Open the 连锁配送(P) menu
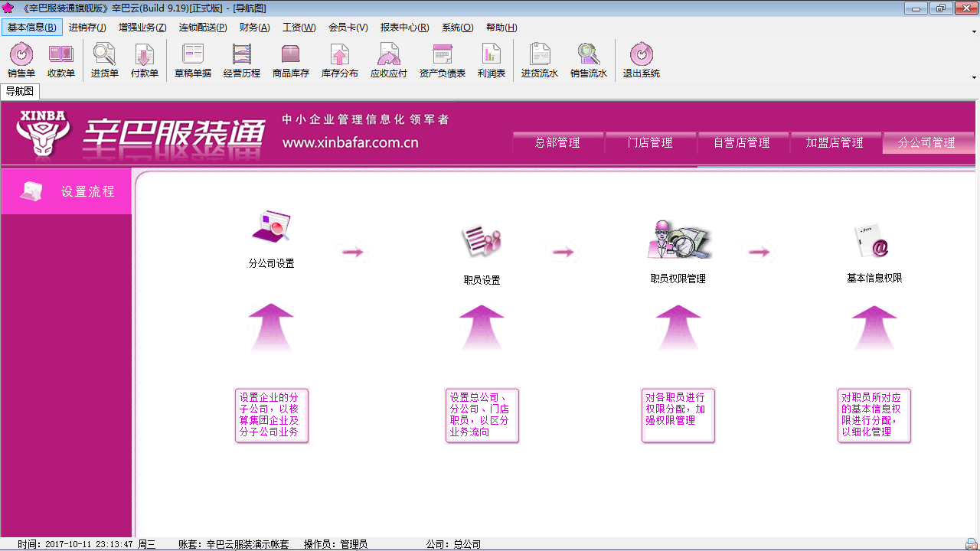The height and width of the screenshot is (551, 980). [x=203, y=28]
